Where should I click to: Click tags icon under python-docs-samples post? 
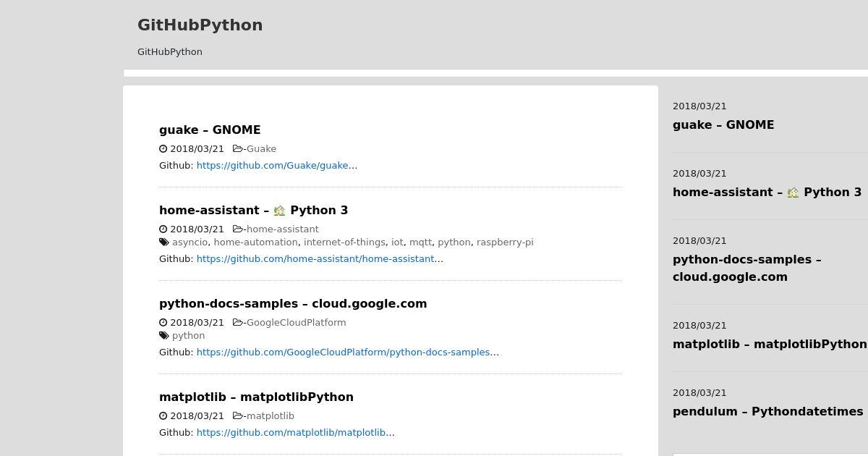click(164, 336)
